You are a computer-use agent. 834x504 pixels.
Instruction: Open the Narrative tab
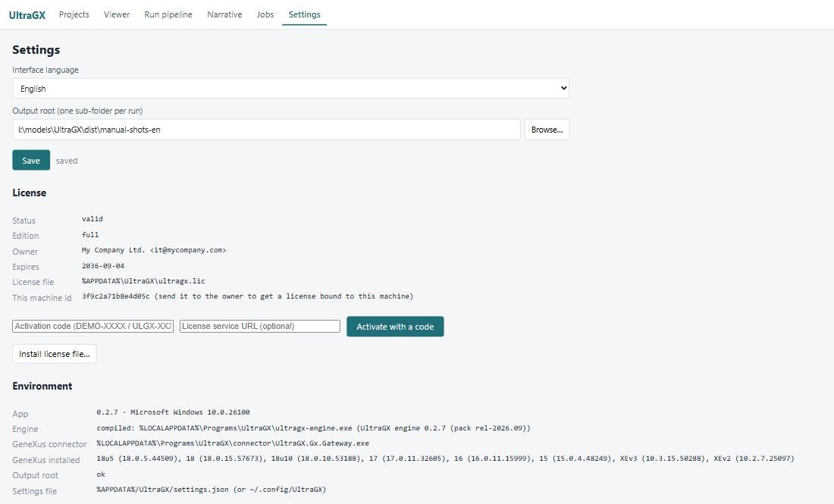[224, 14]
